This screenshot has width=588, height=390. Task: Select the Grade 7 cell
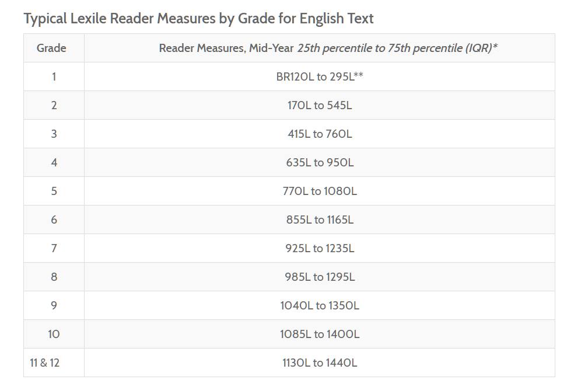[x=54, y=248]
